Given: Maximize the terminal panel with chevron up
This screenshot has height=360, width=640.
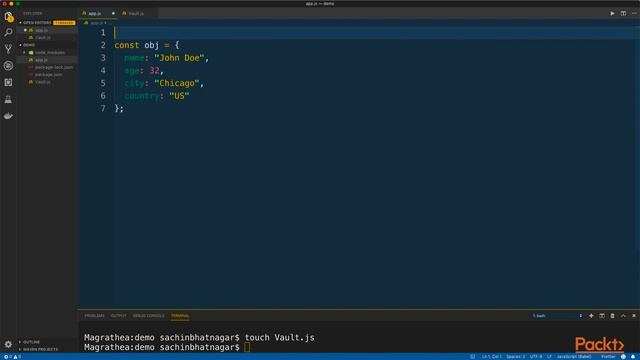Looking at the screenshot, I should pyautogui.click(x=623, y=316).
